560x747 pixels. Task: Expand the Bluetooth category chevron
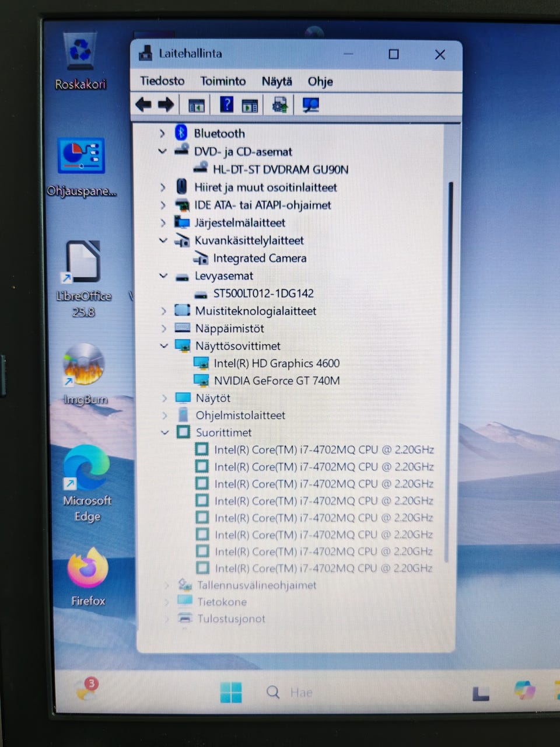point(162,134)
